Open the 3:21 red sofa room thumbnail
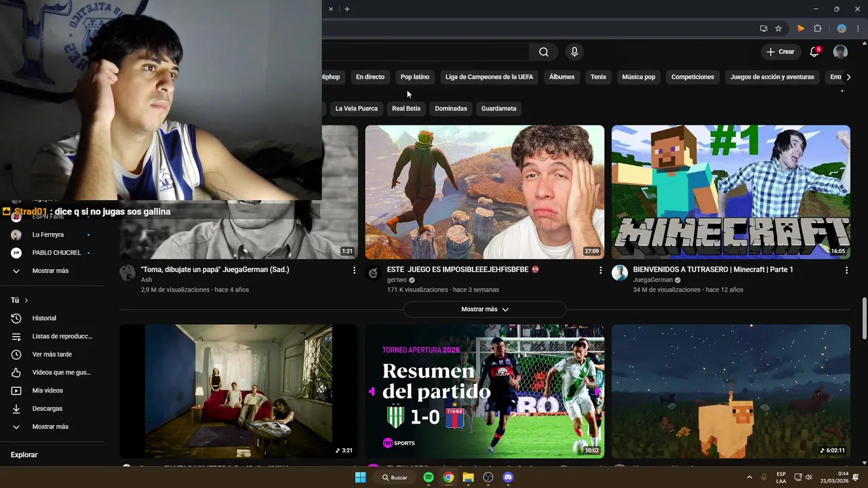This screenshot has width=868, height=488. point(239,391)
